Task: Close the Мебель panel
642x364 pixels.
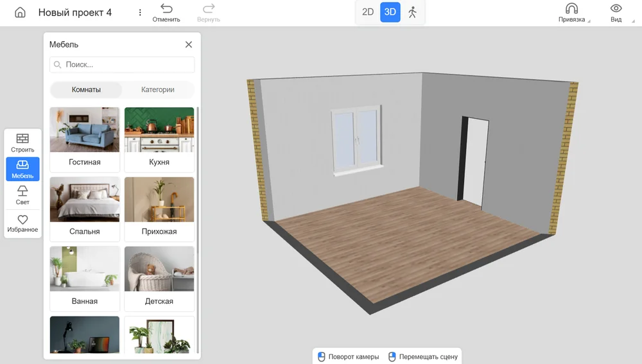Action: pos(189,44)
